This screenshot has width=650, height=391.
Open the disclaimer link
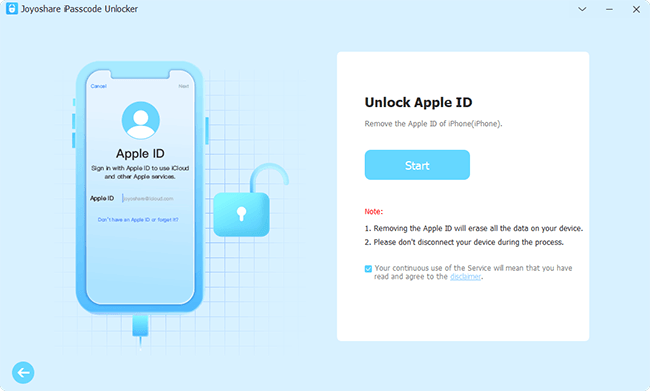point(466,277)
